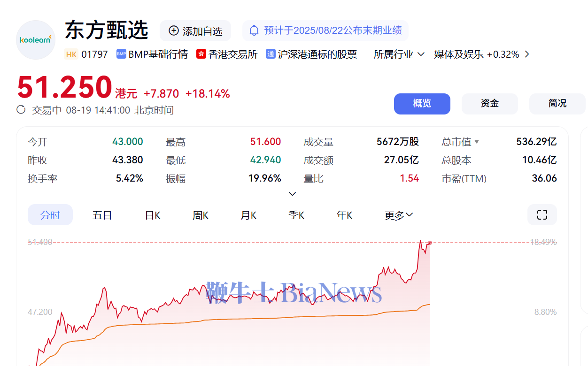Select the 年K yearly chart
588x366 pixels.
point(344,215)
